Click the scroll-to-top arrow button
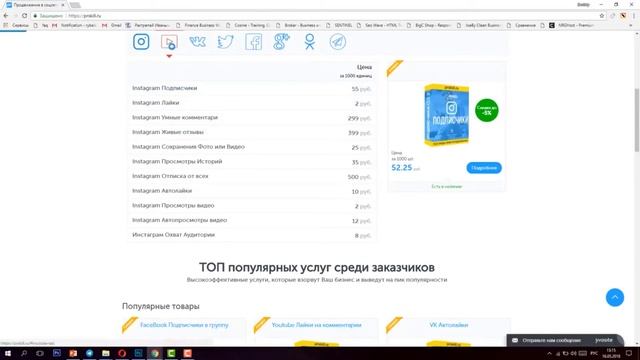The width and height of the screenshot is (640, 360). point(615,297)
